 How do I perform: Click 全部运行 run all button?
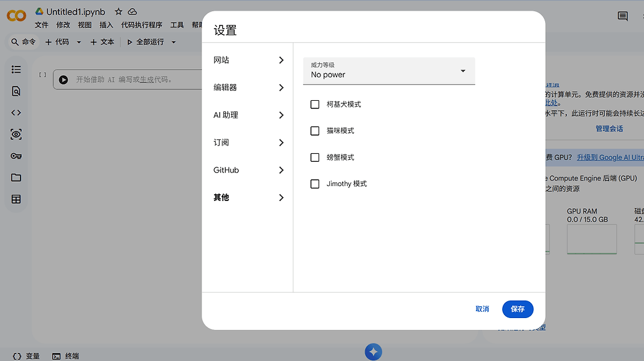[x=146, y=42]
